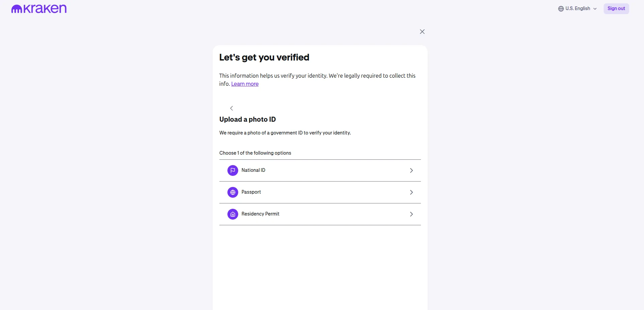Click 'Choose 1 of the following options' text

[255, 153]
